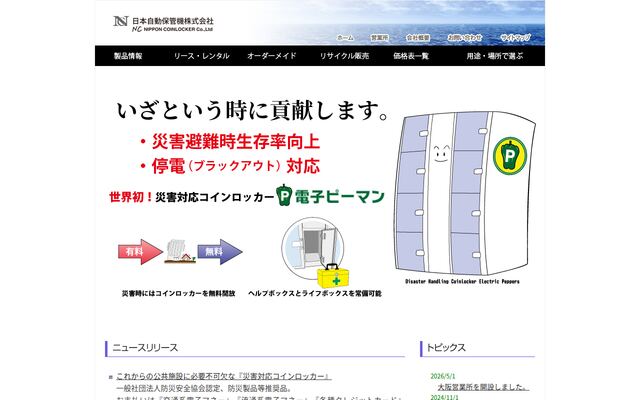Click the circular open locker illustration
The image size is (640, 400).
click(312, 248)
